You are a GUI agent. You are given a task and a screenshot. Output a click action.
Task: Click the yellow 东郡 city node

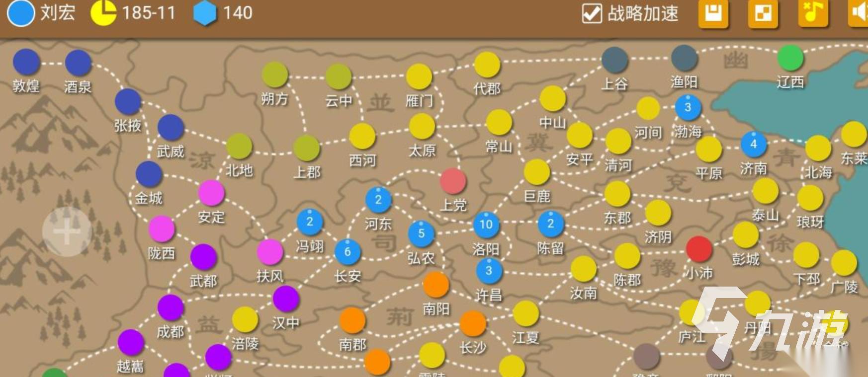point(617,194)
